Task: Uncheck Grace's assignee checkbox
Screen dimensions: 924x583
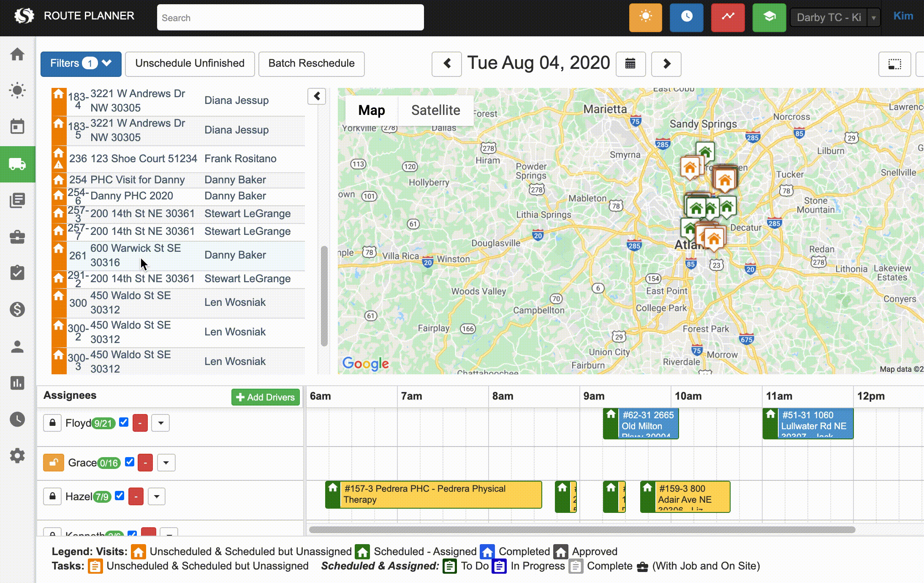Action: pos(130,462)
